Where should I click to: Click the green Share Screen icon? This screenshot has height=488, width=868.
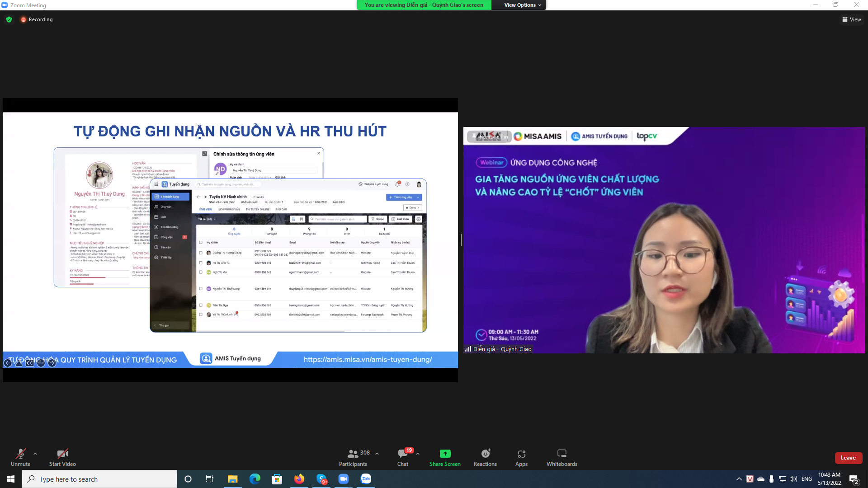point(445,454)
